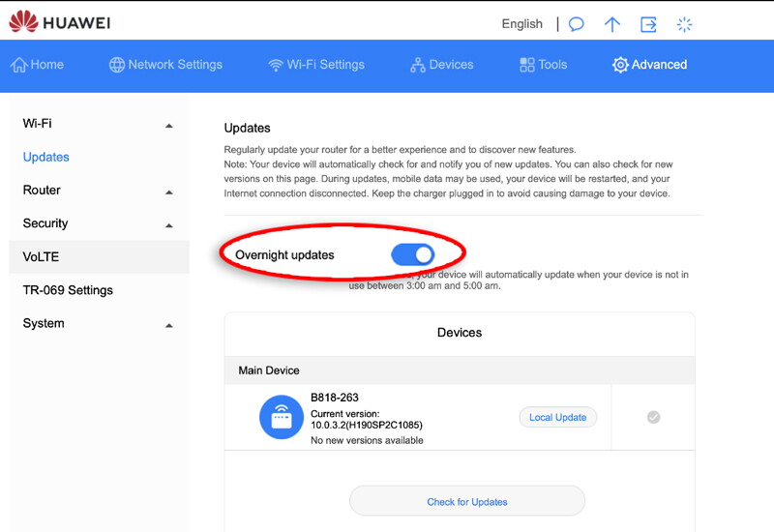Image resolution: width=774 pixels, height=532 pixels.
Task: Select Router in the sidebar
Action: 42,190
